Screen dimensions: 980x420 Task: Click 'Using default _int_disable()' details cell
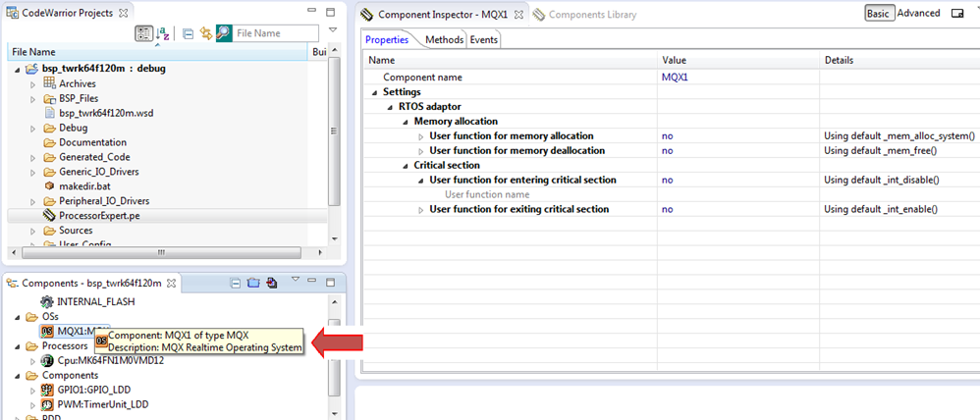[882, 180]
